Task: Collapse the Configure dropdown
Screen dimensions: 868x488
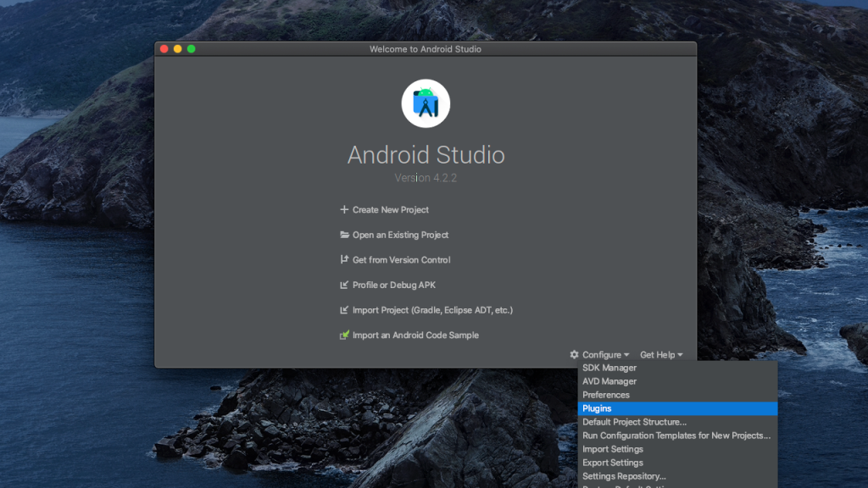Action: [605, 355]
